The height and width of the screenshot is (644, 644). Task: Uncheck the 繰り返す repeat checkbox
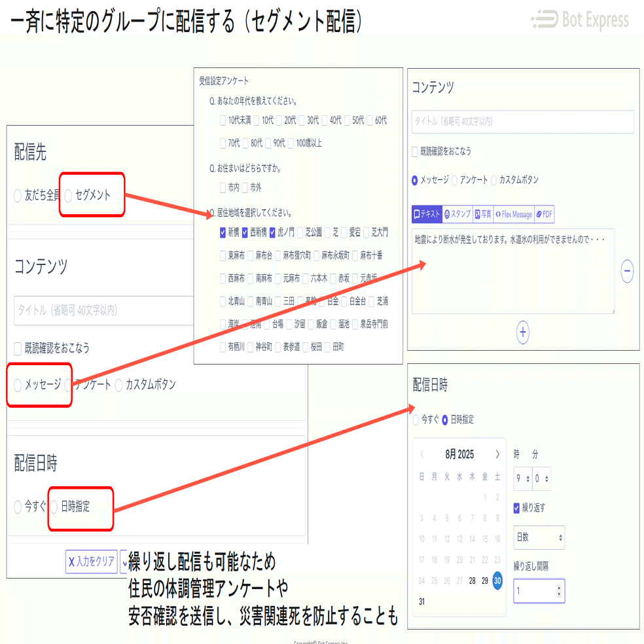pos(516,509)
